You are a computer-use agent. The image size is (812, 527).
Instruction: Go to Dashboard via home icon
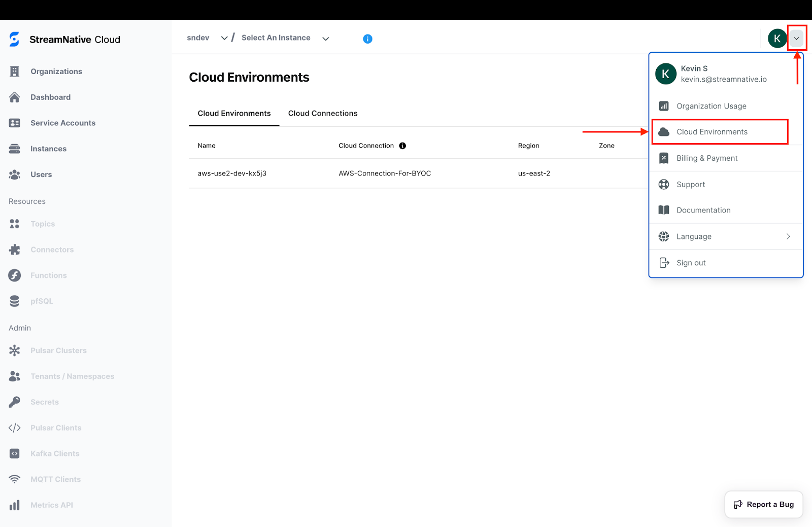[x=15, y=97]
